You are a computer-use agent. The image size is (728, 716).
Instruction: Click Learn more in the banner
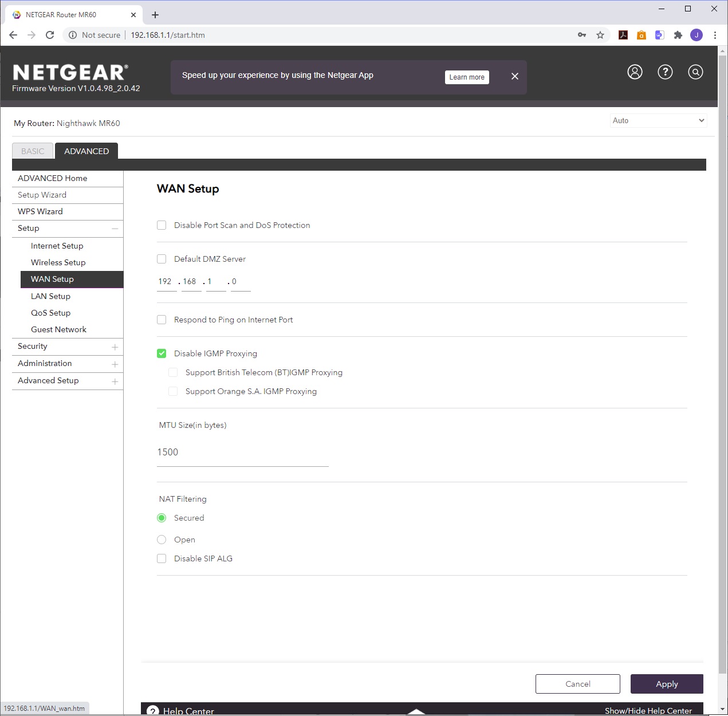(x=467, y=77)
